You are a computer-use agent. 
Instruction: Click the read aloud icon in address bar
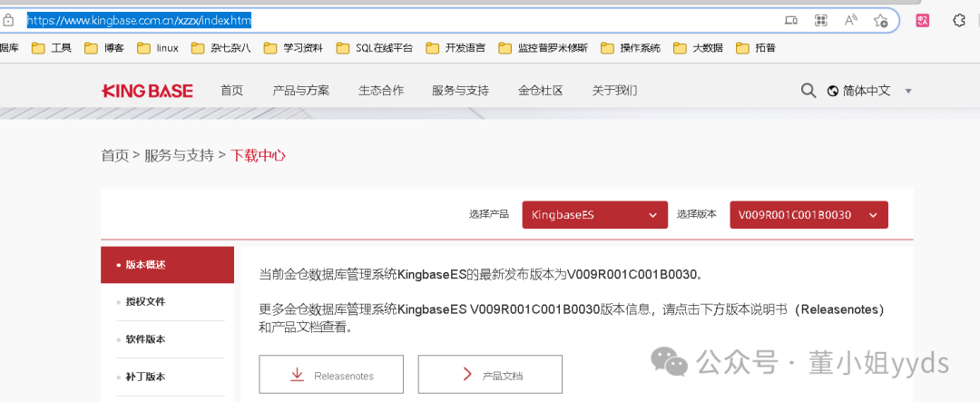pos(850,20)
